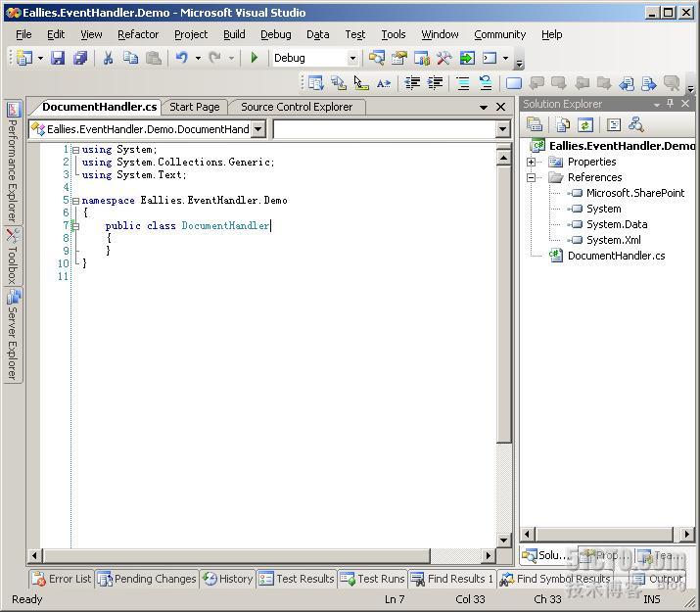Open the active files dropdown arrow by tabs
The height and width of the screenshot is (612, 700).
[x=483, y=107]
